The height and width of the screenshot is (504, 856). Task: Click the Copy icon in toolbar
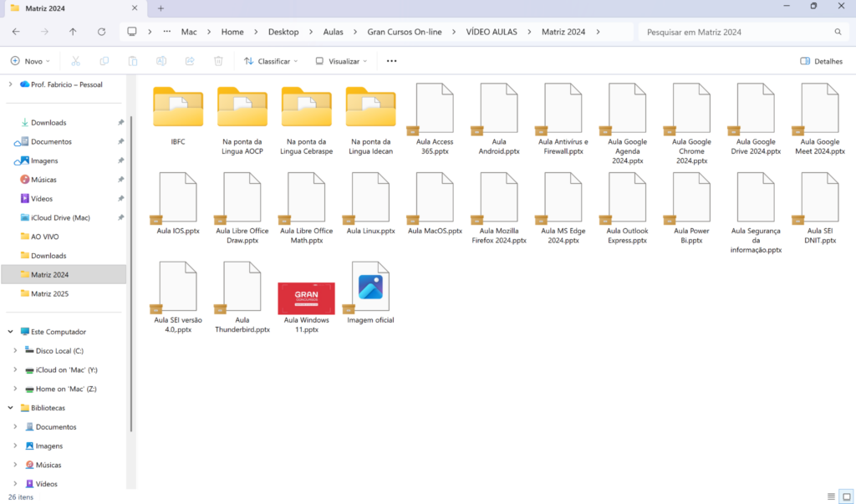click(x=104, y=61)
